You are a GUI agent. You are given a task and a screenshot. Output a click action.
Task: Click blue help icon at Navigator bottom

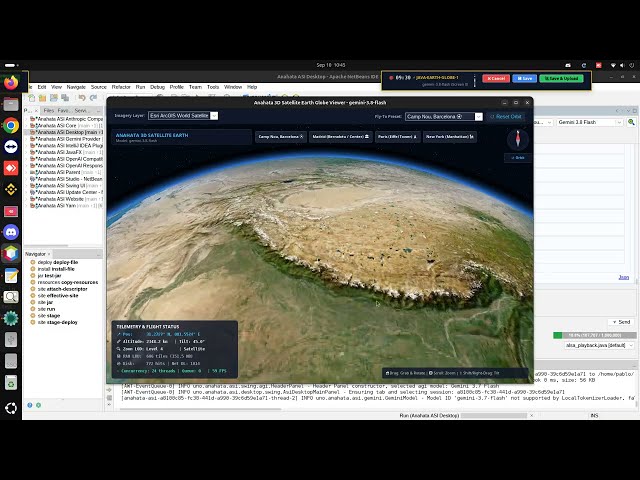(x=30, y=405)
